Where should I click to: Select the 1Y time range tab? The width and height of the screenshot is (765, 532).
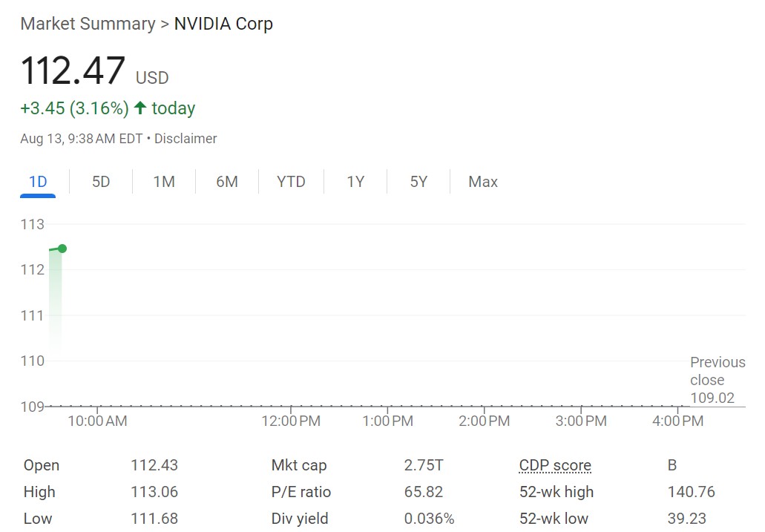click(355, 182)
